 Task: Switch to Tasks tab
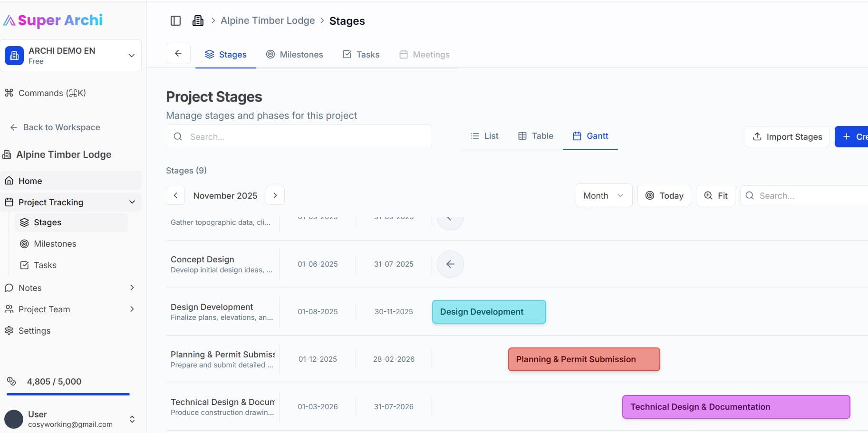point(361,54)
